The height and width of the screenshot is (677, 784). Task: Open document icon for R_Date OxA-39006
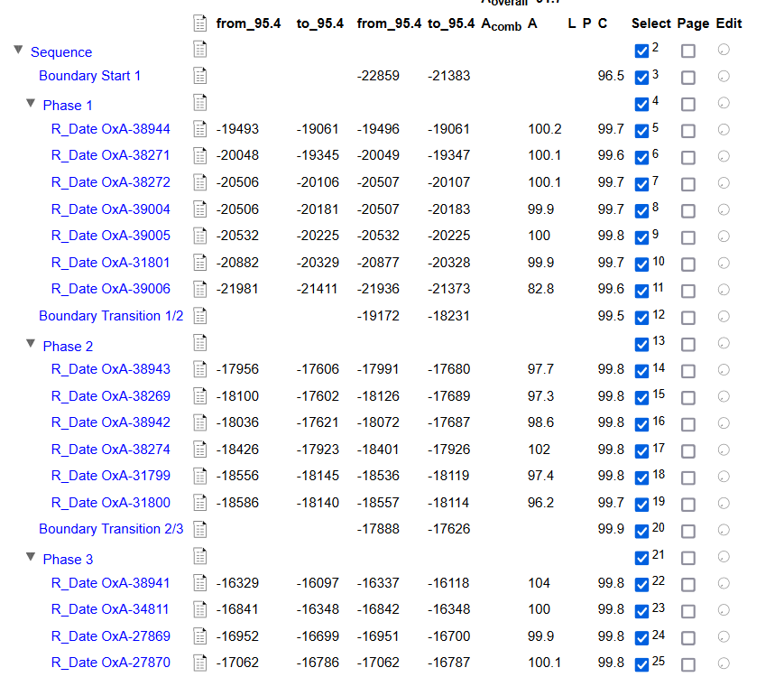(x=200, y=289)
